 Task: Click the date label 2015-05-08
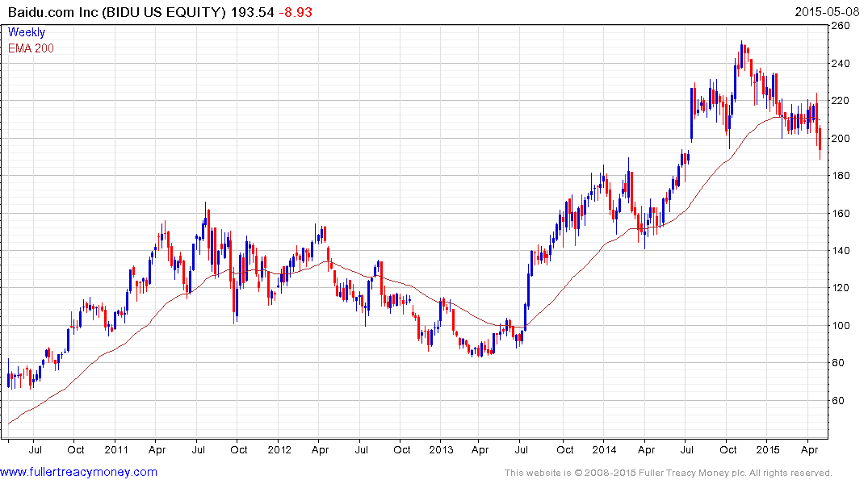click(x=827, y=11)
